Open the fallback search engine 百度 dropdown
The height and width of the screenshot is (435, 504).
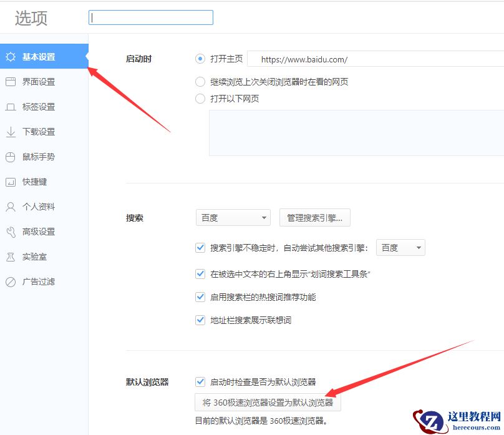(x=400, y=247)
